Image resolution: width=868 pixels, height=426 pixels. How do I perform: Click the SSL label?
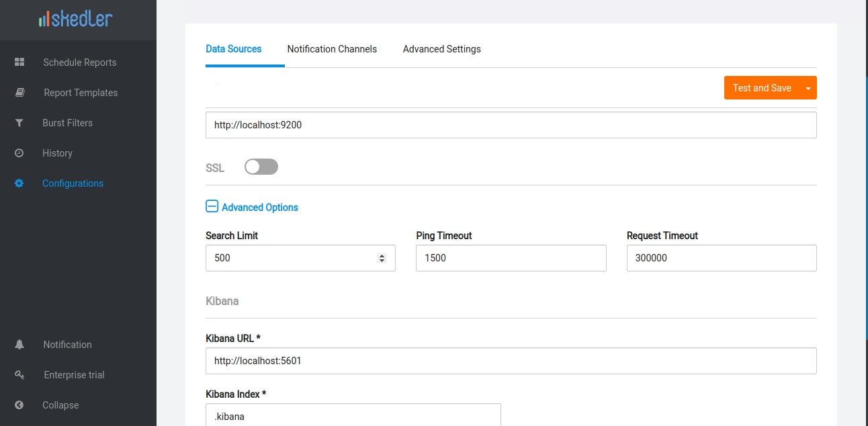[x=215, y=168]
